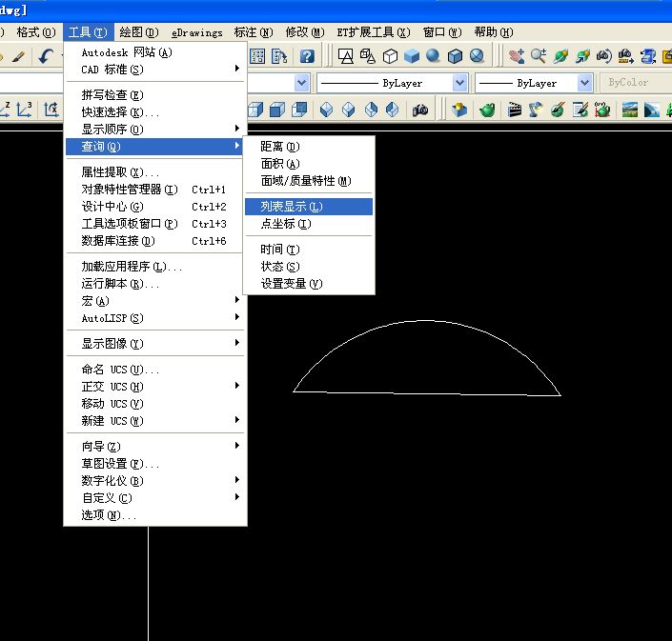Open the 修改 menu
The height and width of the screenshot is (641, 672).
[x=305, y=32]
